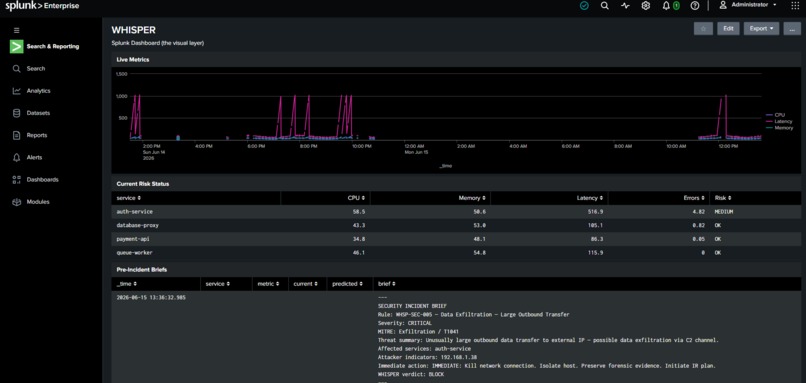Sort table by the Risk column
Screen dimensions: 806x383
[723, 198]
